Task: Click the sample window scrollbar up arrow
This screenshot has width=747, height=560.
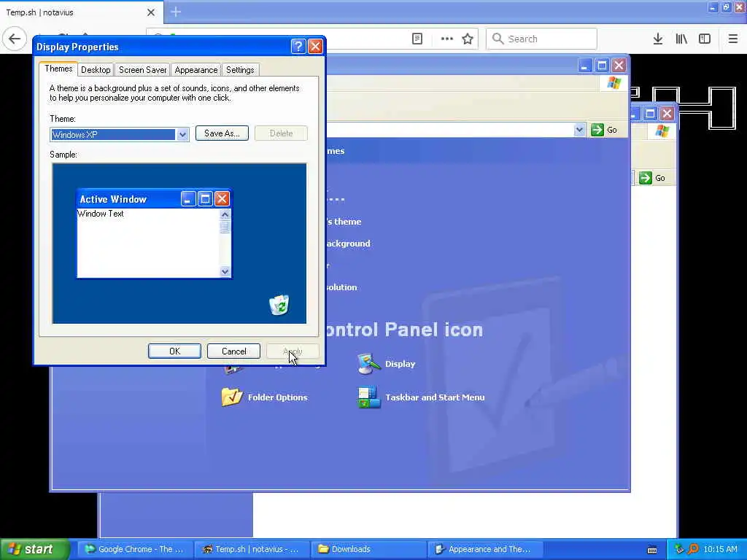Action: pyautogui.click(x=225, y=215)
